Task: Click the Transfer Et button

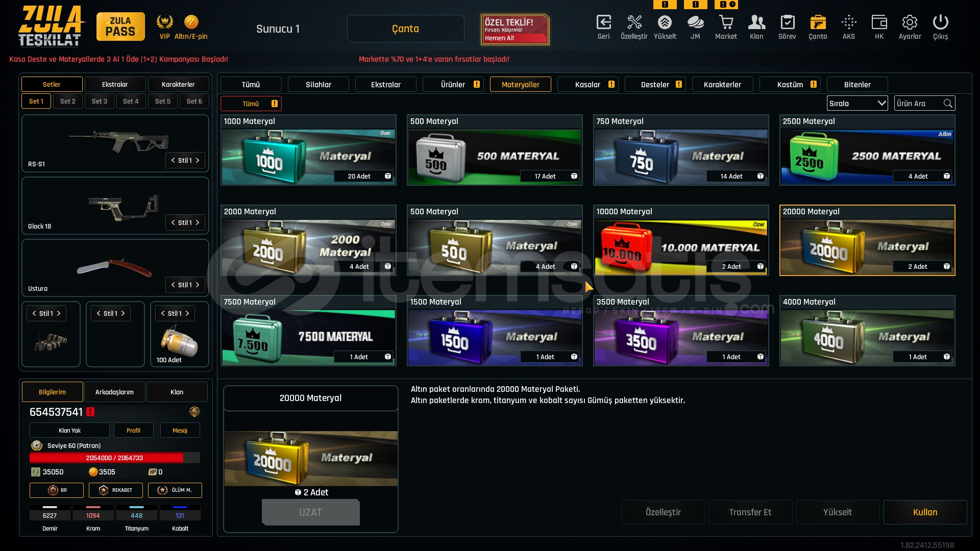Action: (750, 512)
